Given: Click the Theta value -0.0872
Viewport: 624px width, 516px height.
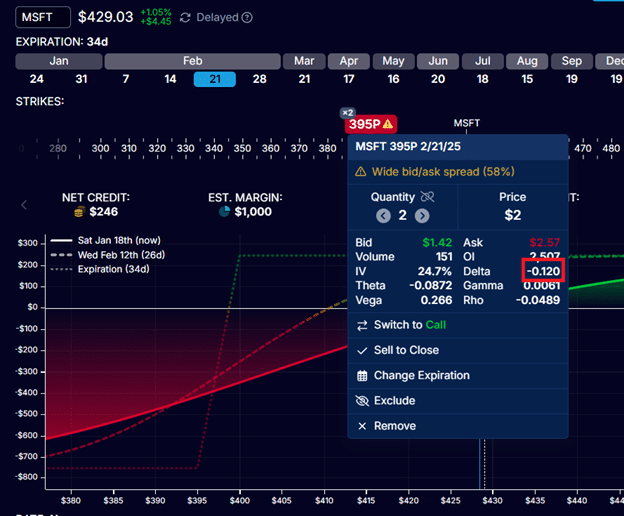Looking at the screenshot, I should pos(431,286).
